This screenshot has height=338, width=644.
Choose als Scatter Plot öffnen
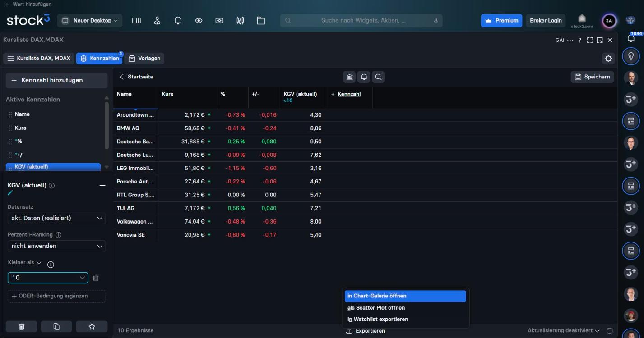[405, 308]
